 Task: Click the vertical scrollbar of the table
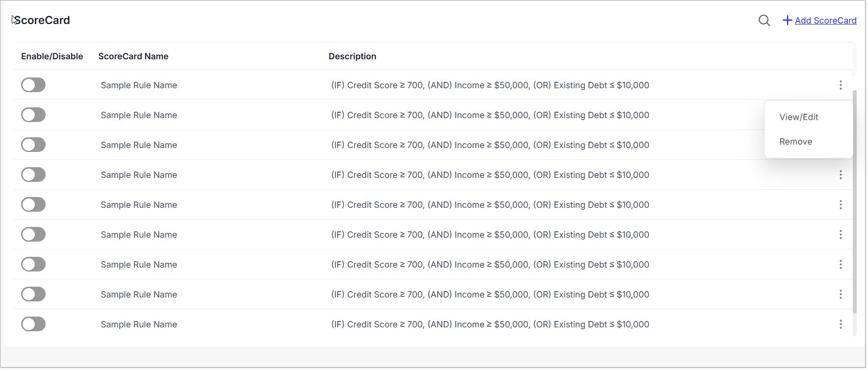pyautogui.click(x=855, y=201)
